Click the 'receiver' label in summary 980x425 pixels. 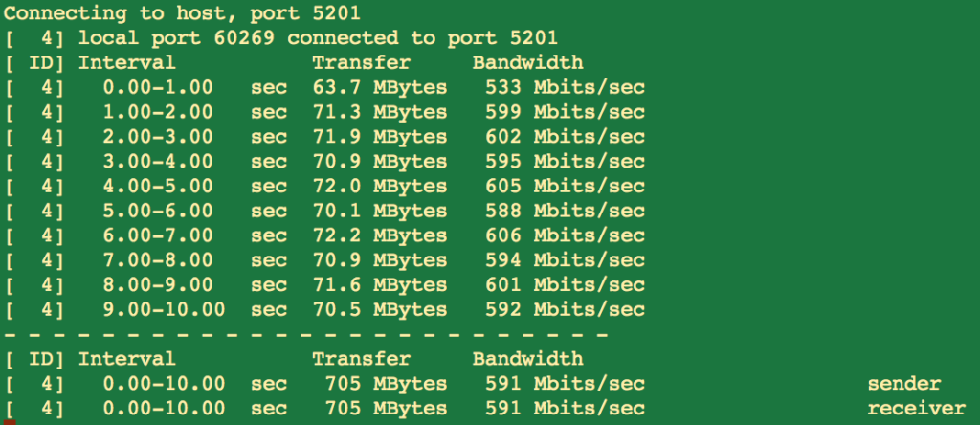[916, 409]
